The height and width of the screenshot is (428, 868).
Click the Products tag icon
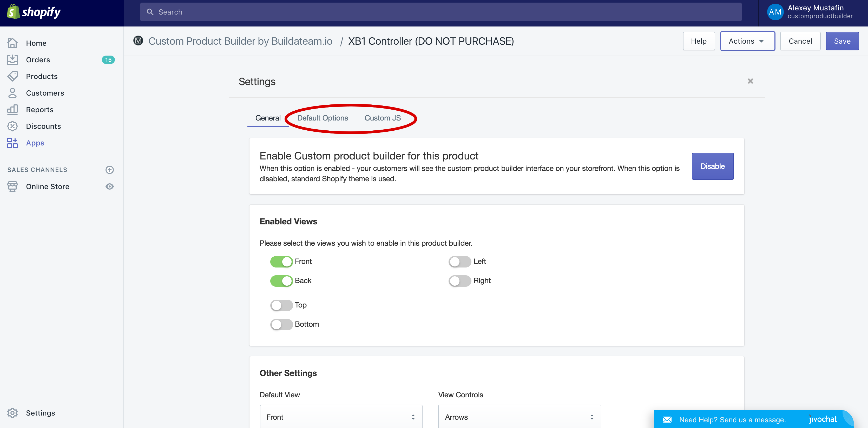(x=12, y=76)
